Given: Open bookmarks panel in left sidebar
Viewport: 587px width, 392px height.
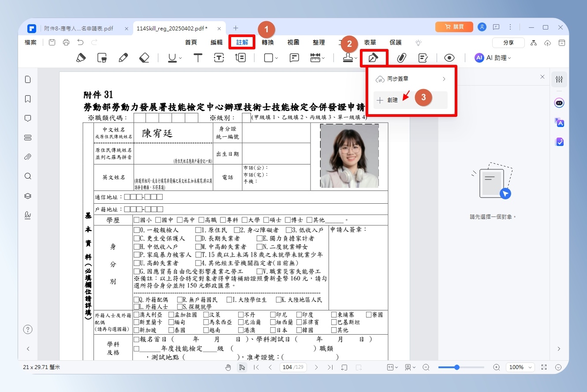Looking at the screenshot, I should coord(28,99).
